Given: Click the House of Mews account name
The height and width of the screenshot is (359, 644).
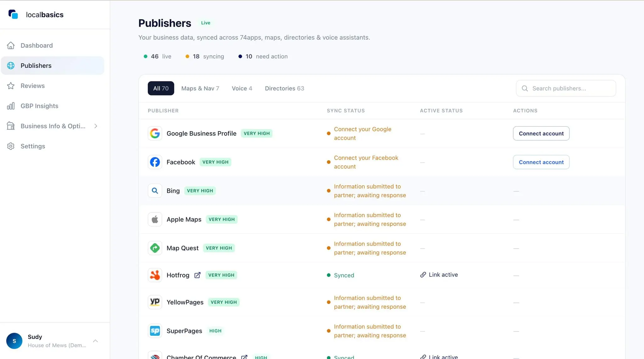Looking at the screenshot, I should pyautogui.click(x=57, y=345).
